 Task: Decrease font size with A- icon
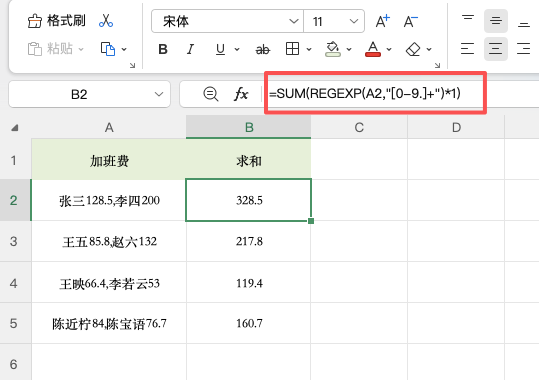click(410, 21)
